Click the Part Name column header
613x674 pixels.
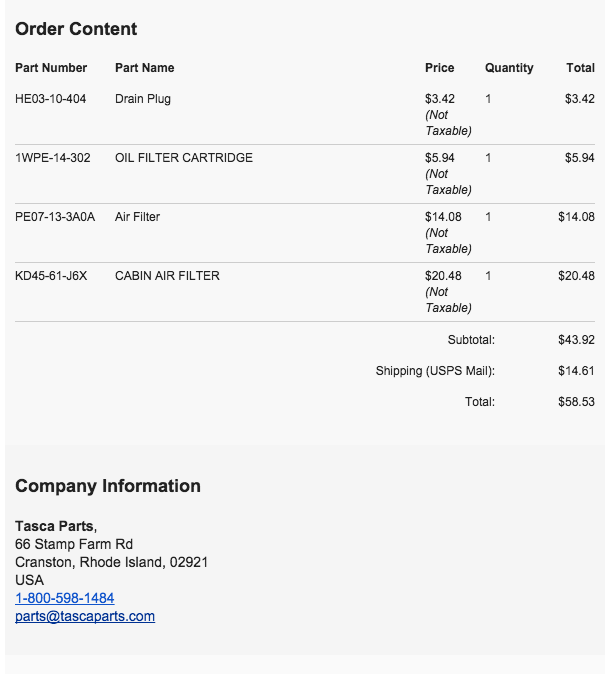pos(145,68)
